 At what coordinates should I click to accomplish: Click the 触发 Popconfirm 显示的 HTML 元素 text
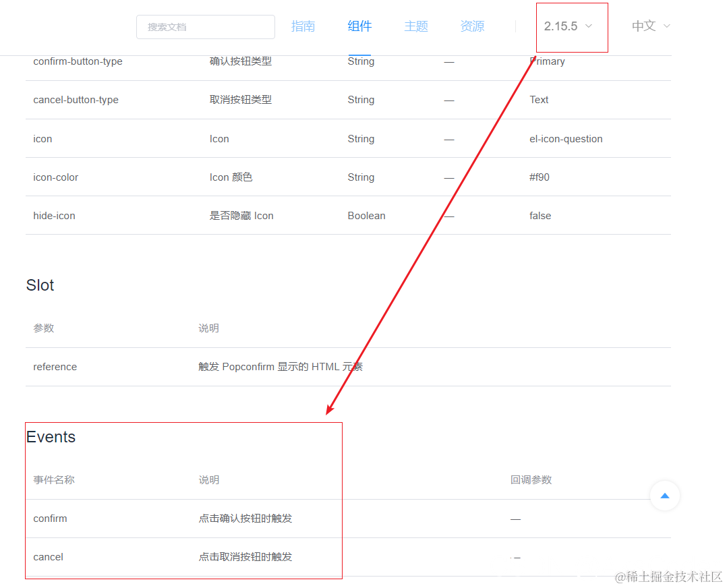coord(281,367)
